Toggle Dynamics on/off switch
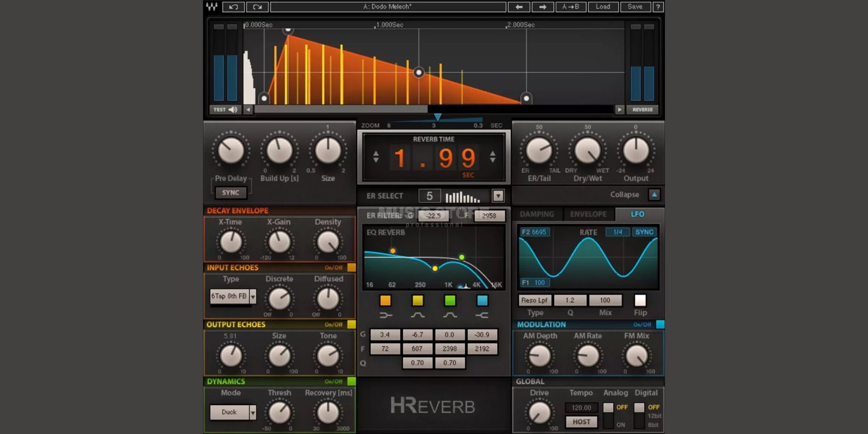Image resolution: width=868 pixels, height=434 pixels. click(x=352, y=381)
